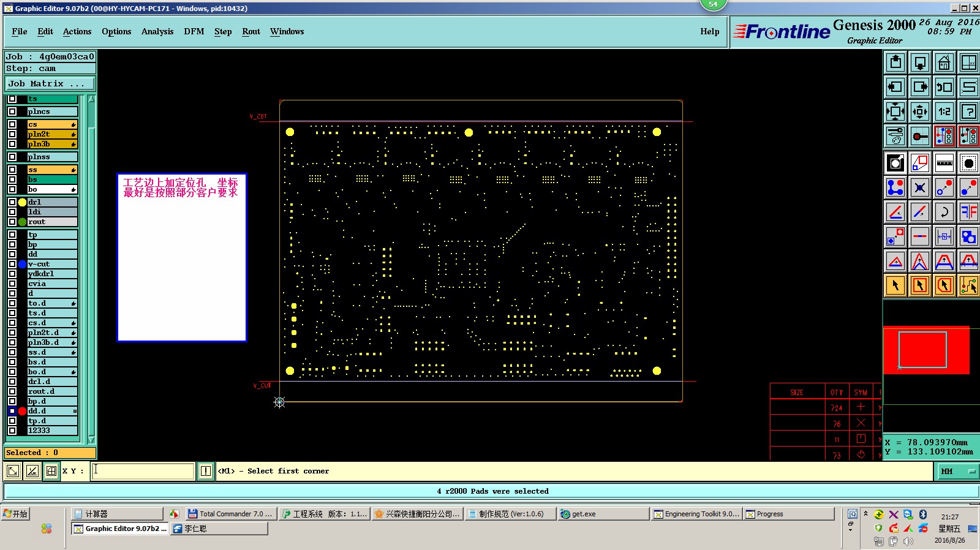Click the 1:2 zoom scale icon

pyautogui.click(x=944, y=111)
